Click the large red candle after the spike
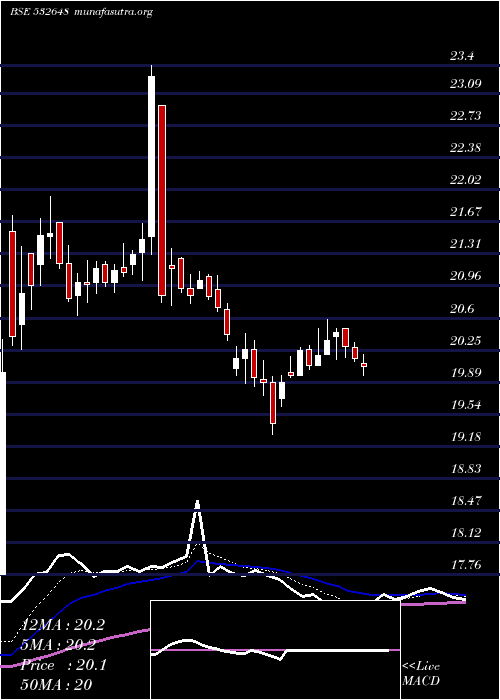The width and height of the screenshot is (500, 700). [162, 200]
